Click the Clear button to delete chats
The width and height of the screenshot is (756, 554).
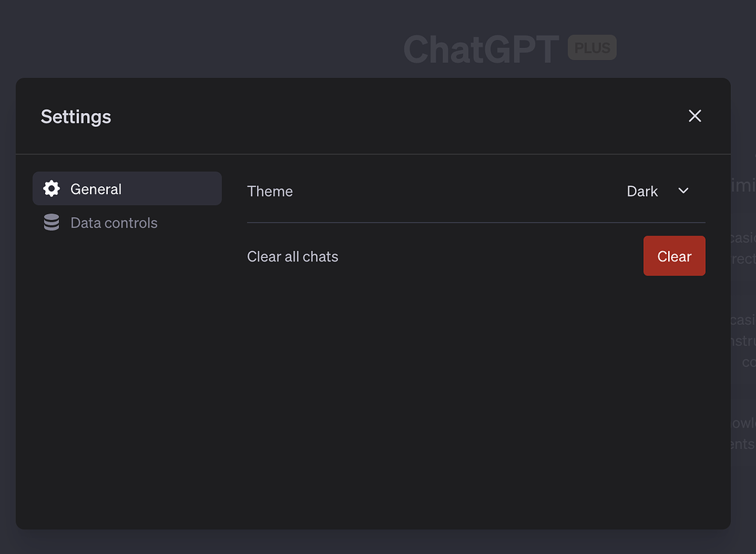(x=674, y=256)
